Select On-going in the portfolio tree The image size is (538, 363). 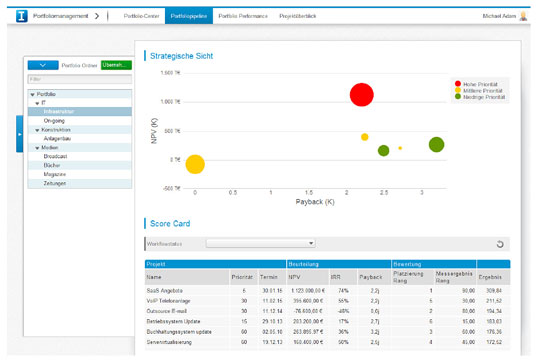tap(80, 121)
